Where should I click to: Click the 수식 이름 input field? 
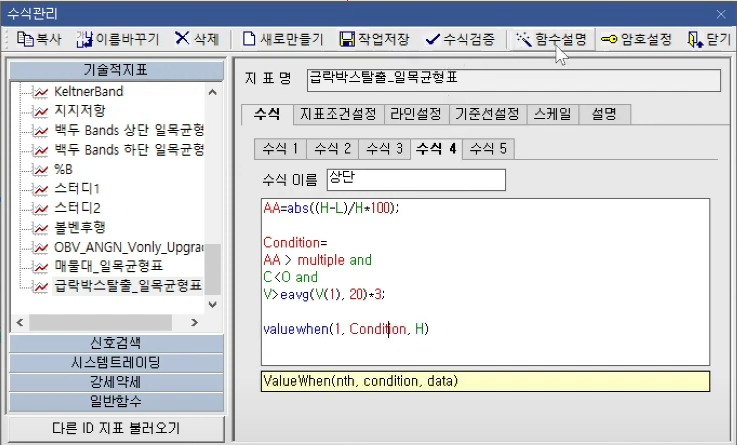[415, 180]
